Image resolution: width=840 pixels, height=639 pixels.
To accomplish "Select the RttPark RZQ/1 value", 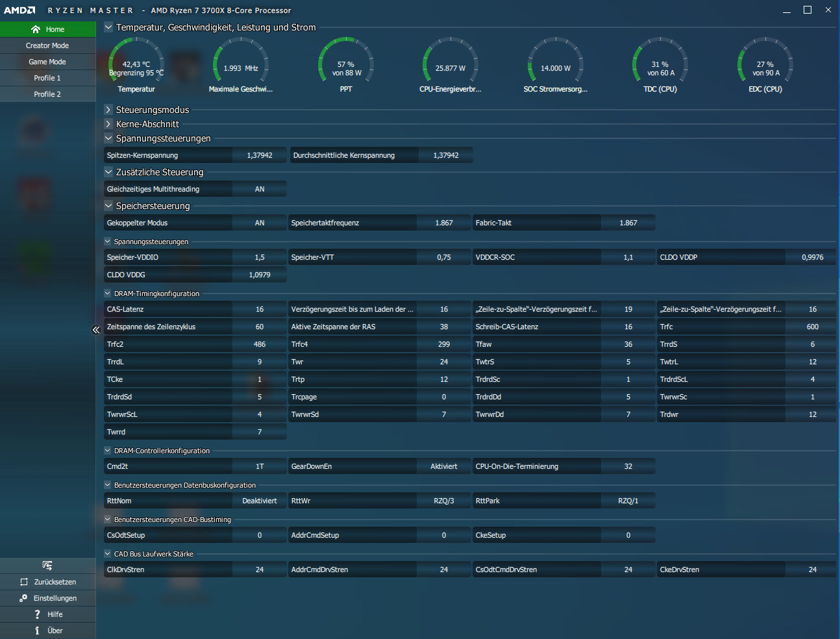I will click(628, 501).
